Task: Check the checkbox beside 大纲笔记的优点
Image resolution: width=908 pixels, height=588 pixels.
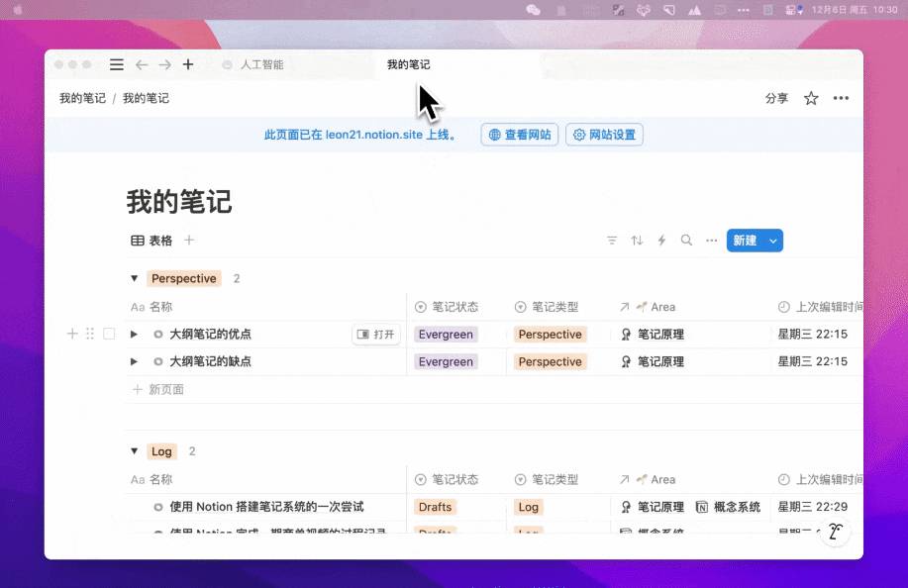Action: tap(109, 334)
